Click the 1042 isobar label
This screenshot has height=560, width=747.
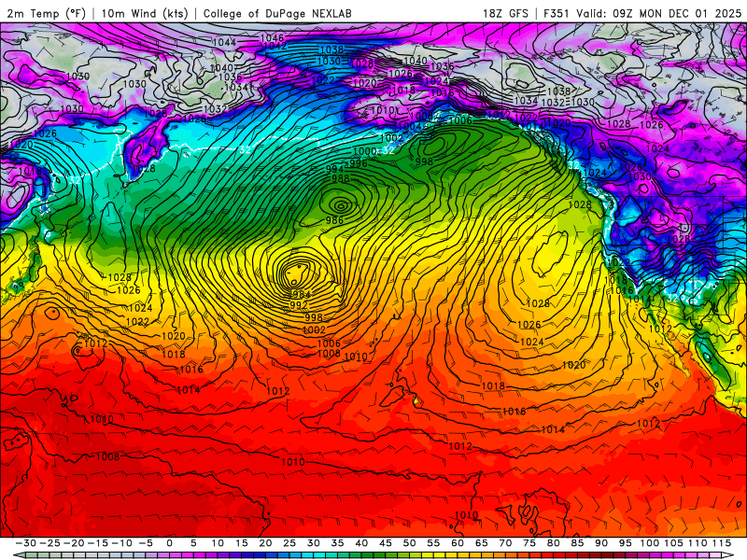275,46
